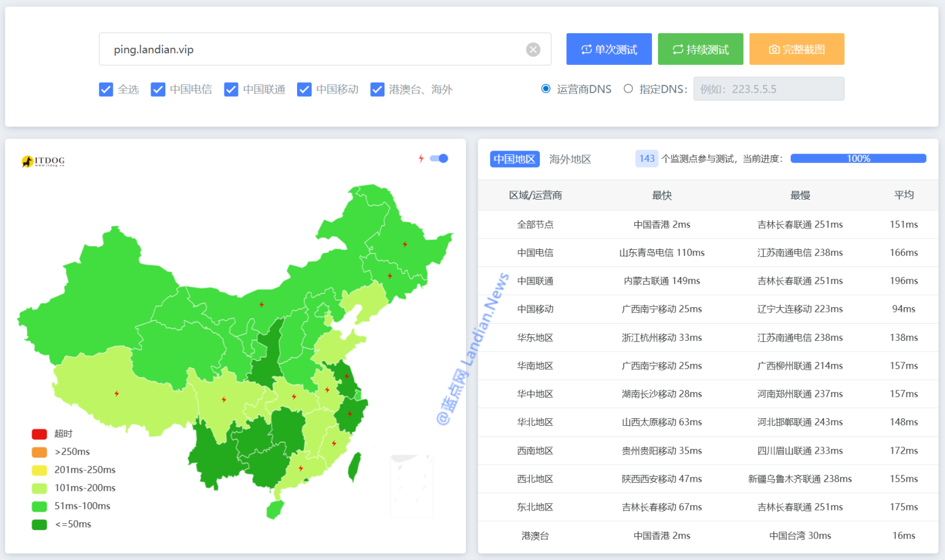Uncheck the 全选 checkbox
The width and height of the screenshot is (945, 560).
point(106,90)
